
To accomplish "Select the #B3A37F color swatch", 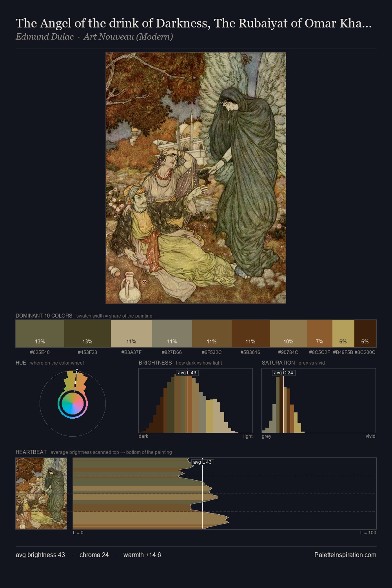I will pyautogui.click(x=131, y=334).
